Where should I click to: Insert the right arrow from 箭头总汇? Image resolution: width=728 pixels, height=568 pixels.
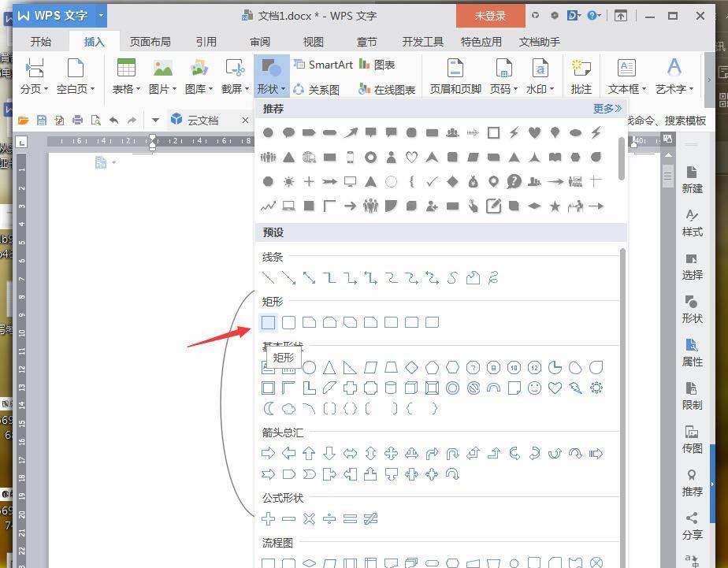point(269,454)
